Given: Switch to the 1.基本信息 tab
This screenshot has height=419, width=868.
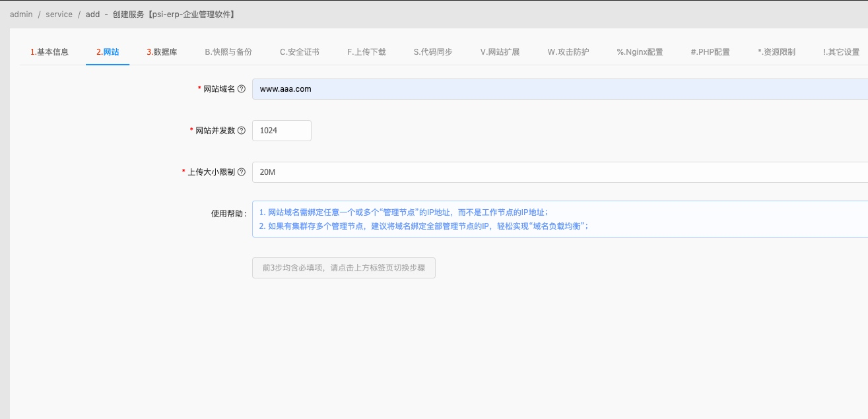Looking at the screenshot, I should 50,51.
